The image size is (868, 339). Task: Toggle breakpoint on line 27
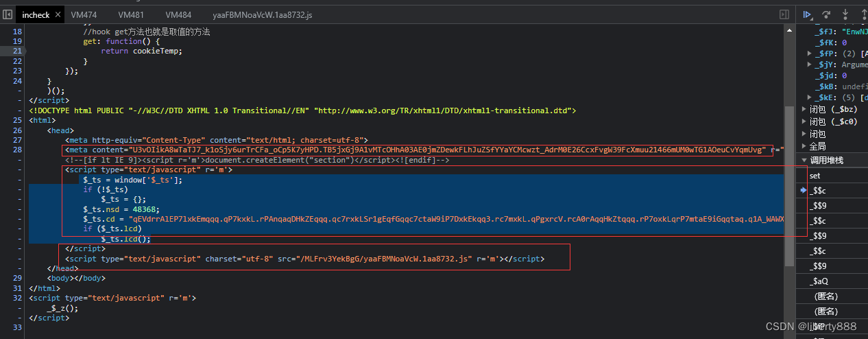click(x=18, y=140)
